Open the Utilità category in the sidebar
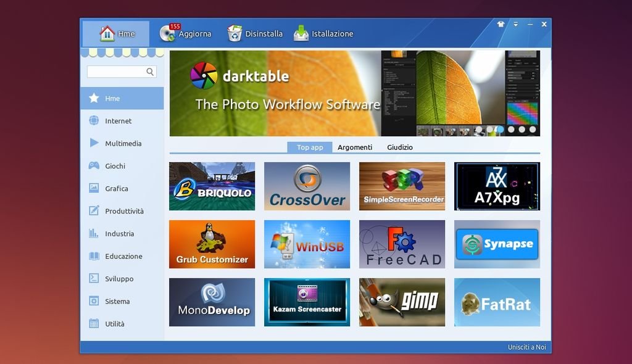 (x=114, y=324)
